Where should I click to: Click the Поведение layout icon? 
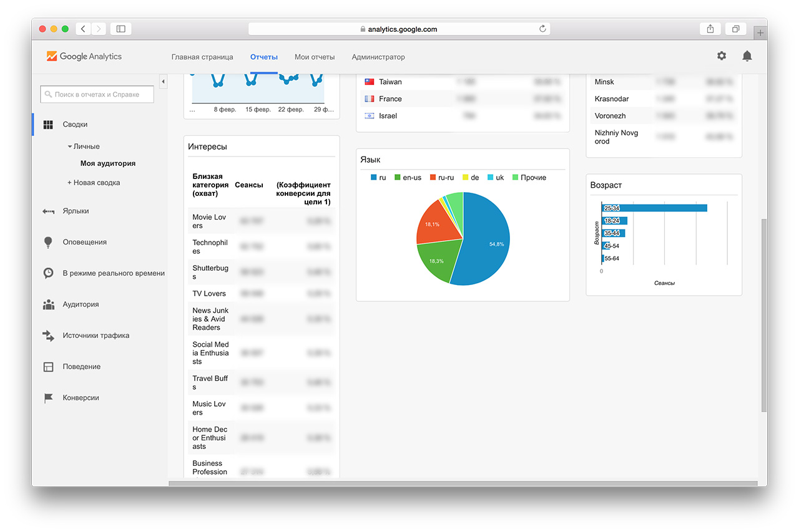click(48, 367)
